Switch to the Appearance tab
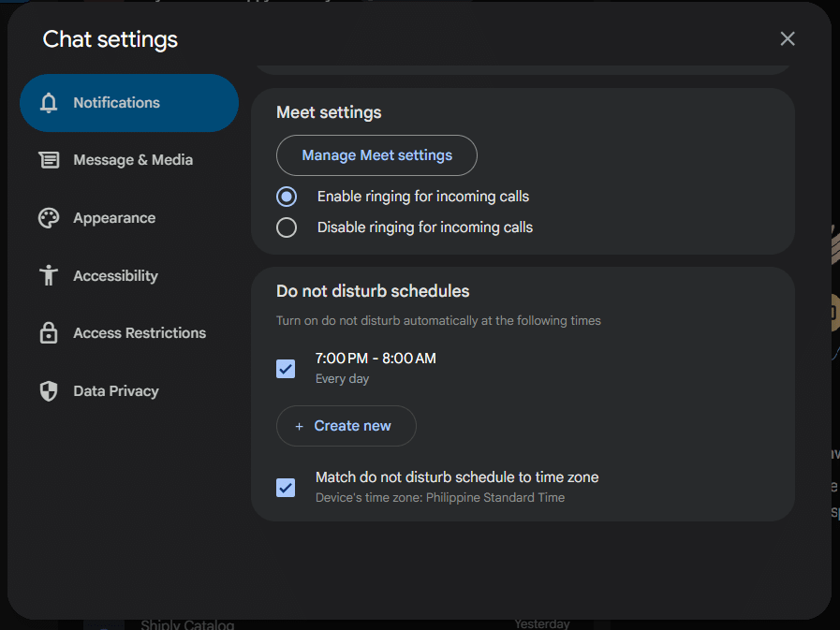Viewport: 840px width, 630px height. click(x=129, y=218)
